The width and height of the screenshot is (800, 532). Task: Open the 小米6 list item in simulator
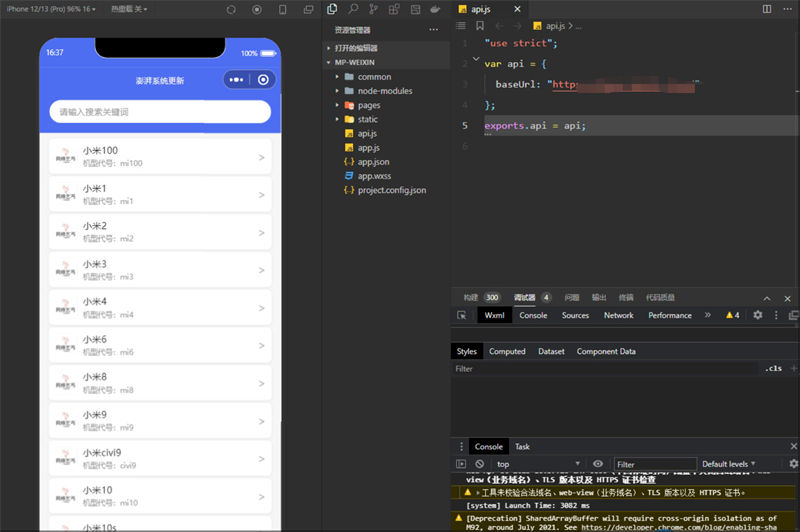click(160, 345)
